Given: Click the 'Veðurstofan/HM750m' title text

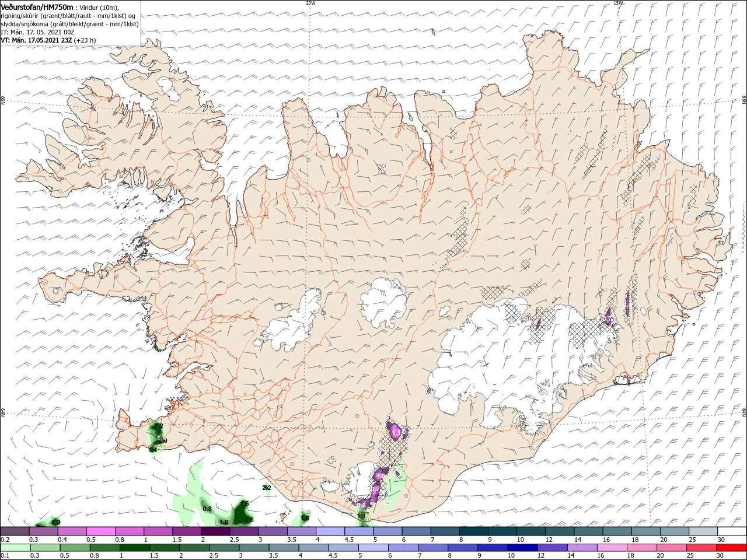Looking at the screenshot, I should pyautogui.click(x=37, y=6).
